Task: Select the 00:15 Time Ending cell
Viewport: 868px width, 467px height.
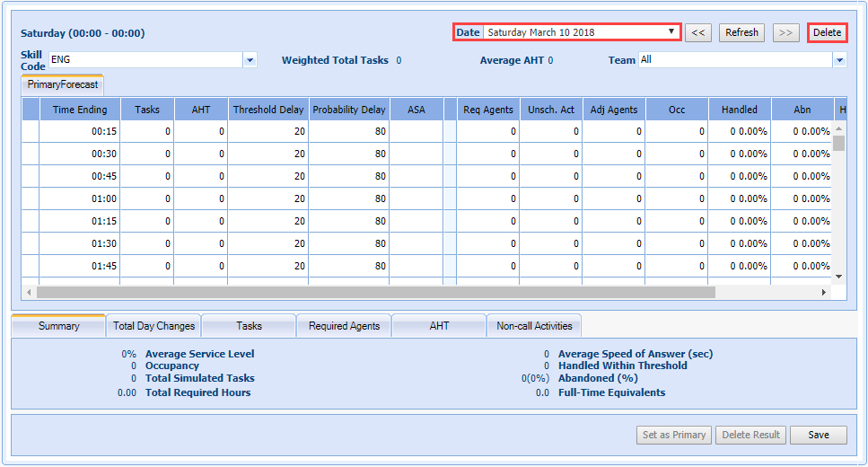Action: pyautogui.click(x=80, y=131)
